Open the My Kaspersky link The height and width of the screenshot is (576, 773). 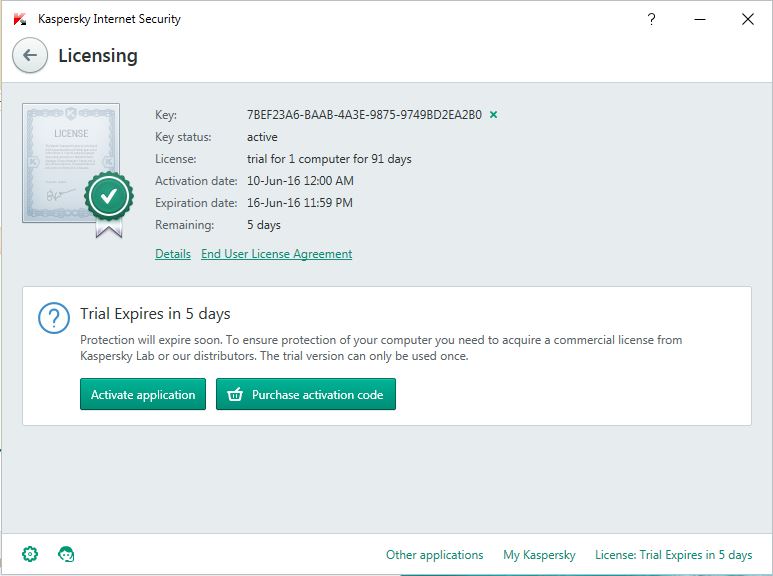[539, 555]
